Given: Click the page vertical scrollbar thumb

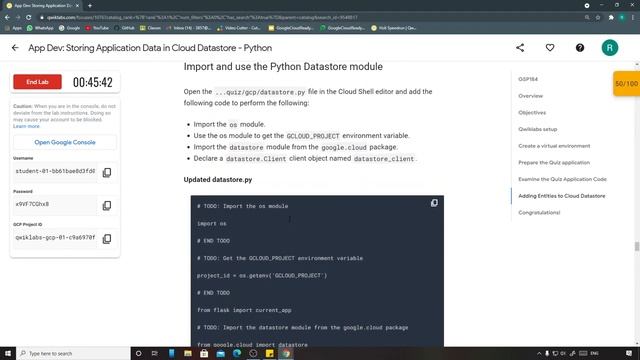Looking at the screenshot, I should coord(637,246).
